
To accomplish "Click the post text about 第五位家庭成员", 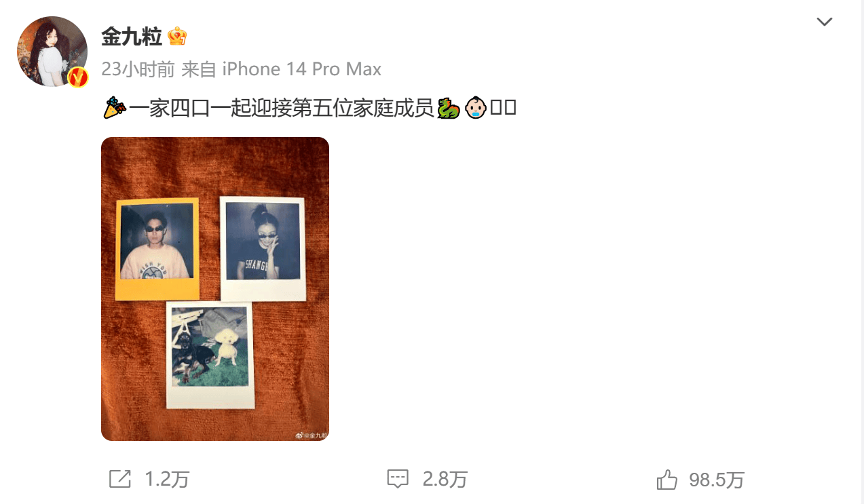I will point(281,108).
